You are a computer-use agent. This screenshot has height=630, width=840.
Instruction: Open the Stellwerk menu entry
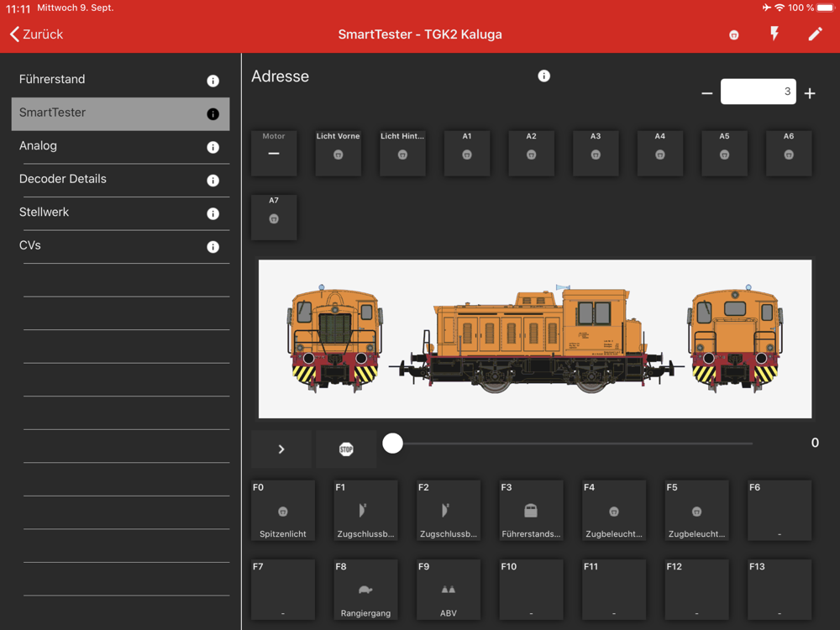120,213
